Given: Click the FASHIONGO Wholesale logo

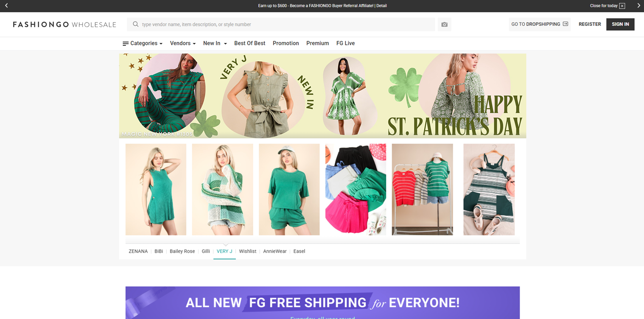Looking at the screenshot, I should (64, 25).
